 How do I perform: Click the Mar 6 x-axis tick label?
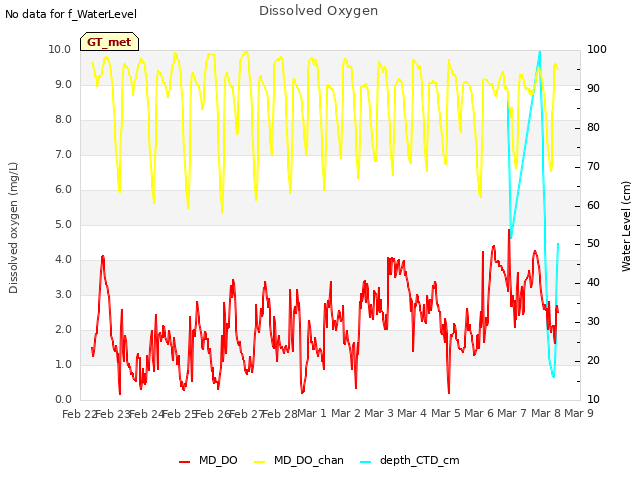478,413
